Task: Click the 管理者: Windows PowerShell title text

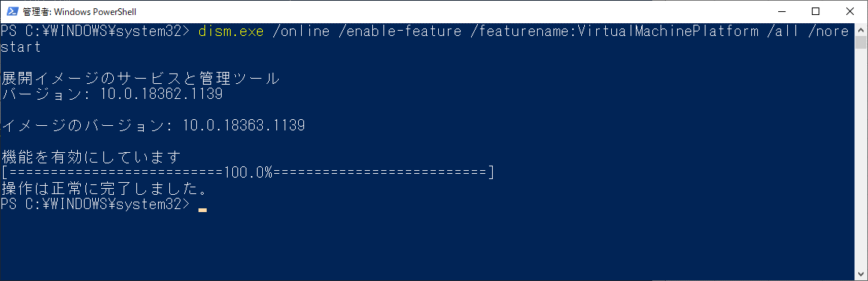Action: point(79,12)
